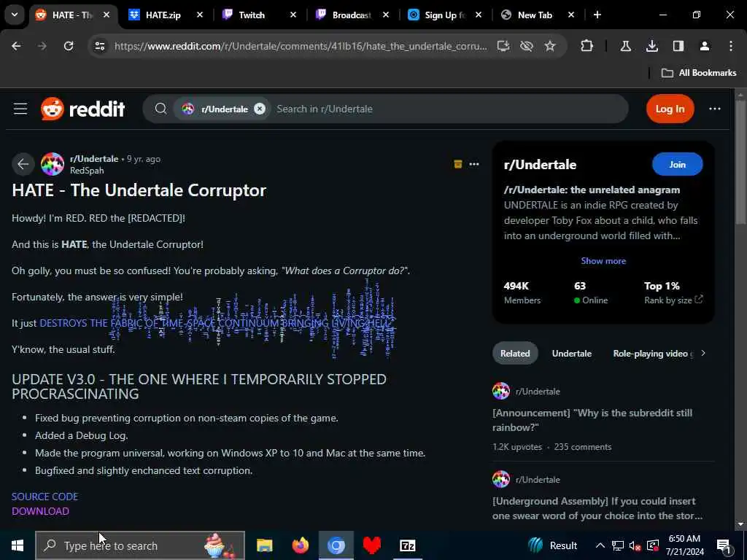Open File Explorer from taskbar
This screenshot has height=560, width=747.
(264, 545)
